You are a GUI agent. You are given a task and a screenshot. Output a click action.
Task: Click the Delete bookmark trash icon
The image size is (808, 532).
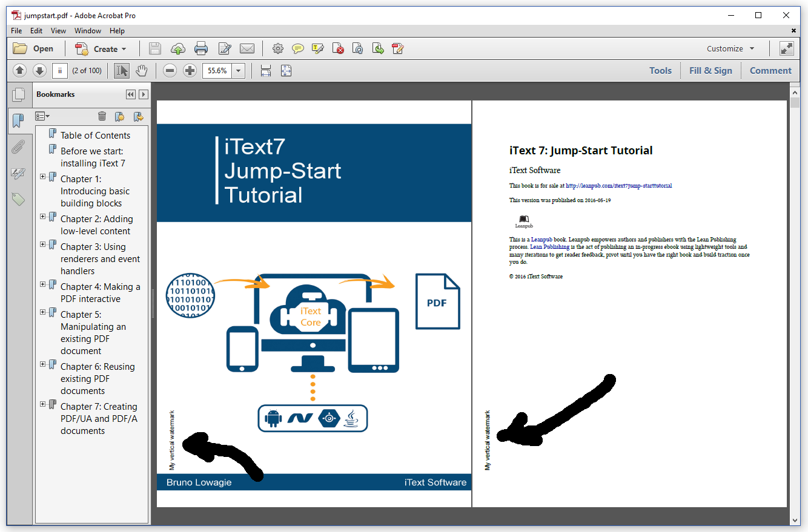tap(102, 116)
